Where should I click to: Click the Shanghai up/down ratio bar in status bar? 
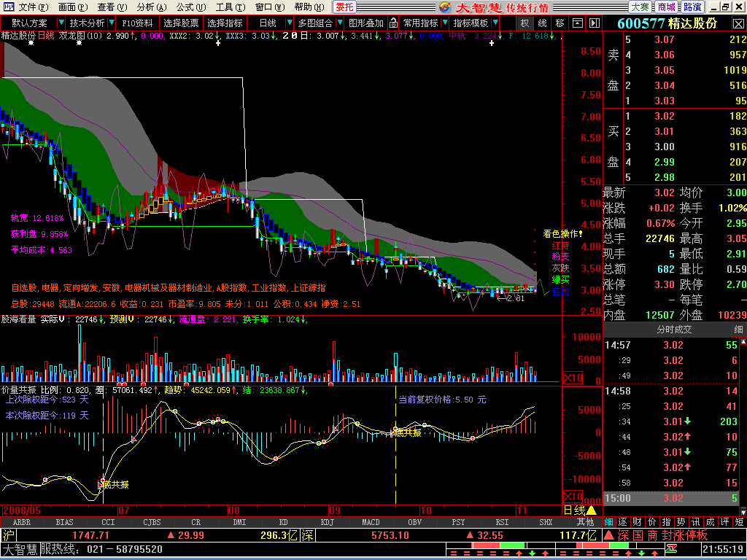(x=499, y=545)
